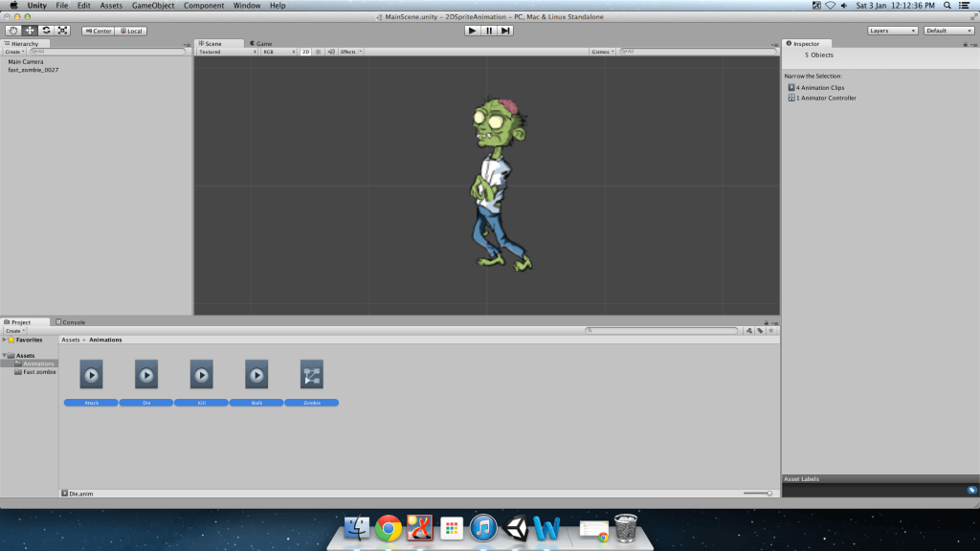This screenshot has width=980, height=551.
Task: Click Search by Label tag icon
Action: click(760, 331)
